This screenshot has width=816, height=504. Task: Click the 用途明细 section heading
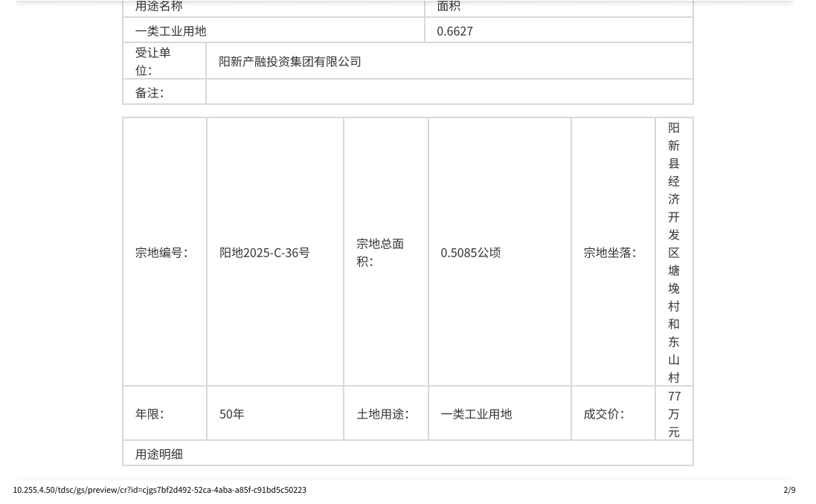pyautogui.click(x=158, y=454)
